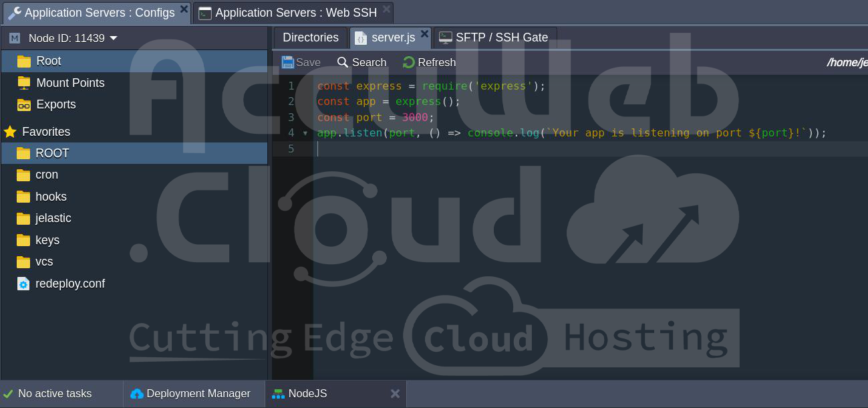
Task: Place cursor on empty line 5 in editor
Action: coord(468,148)
